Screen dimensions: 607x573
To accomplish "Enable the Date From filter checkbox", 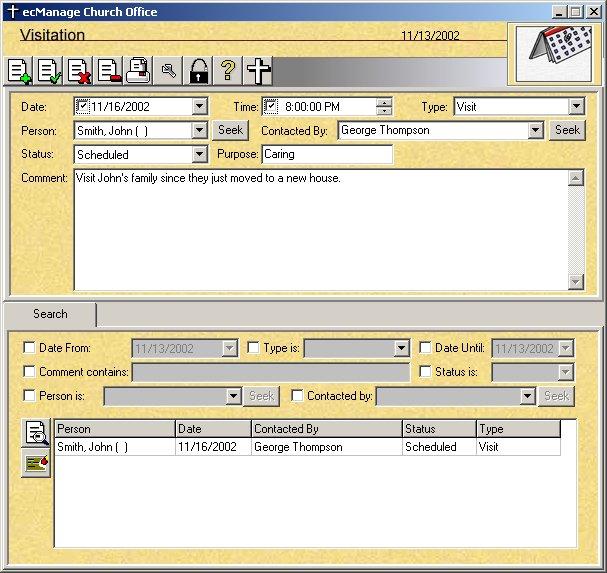I will point(29,348).
